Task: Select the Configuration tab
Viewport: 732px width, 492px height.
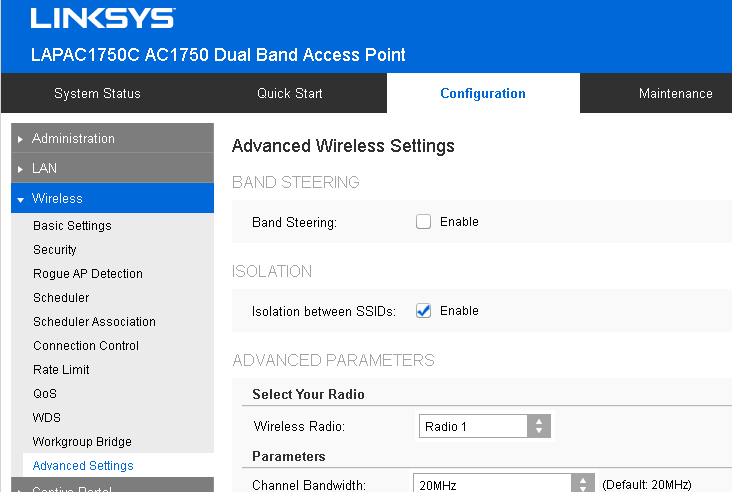Action: point(483,93)
